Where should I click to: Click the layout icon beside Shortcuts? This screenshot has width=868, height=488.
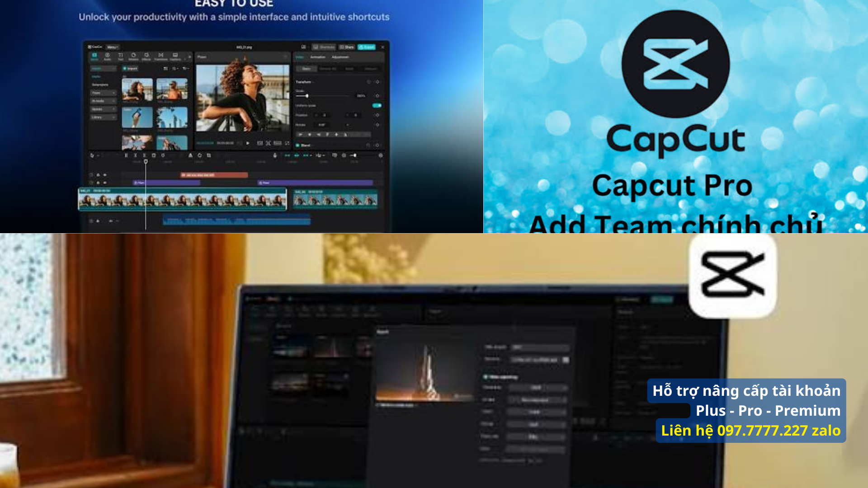tap(303, 47)
